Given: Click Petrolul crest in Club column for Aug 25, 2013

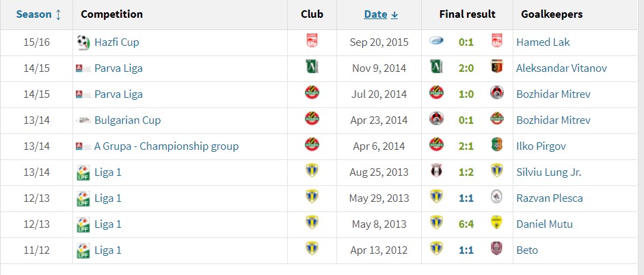Looking at the screenshot, I should pos(312,170).
